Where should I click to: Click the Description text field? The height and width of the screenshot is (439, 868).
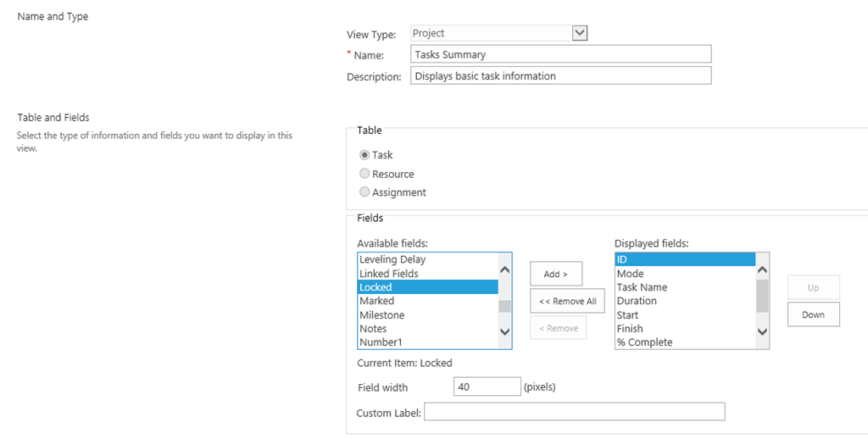561,75
